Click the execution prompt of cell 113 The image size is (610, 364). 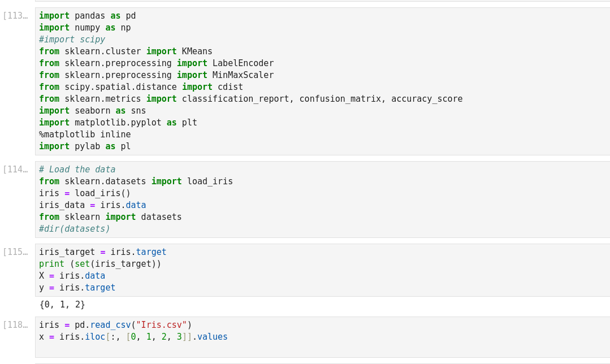pyautogui.click(x=15, y=16)
